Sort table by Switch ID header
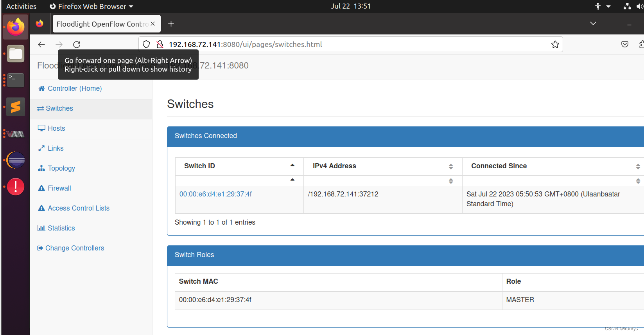Image resolution: width=644 pixels, height=335 pixels. 239,166
